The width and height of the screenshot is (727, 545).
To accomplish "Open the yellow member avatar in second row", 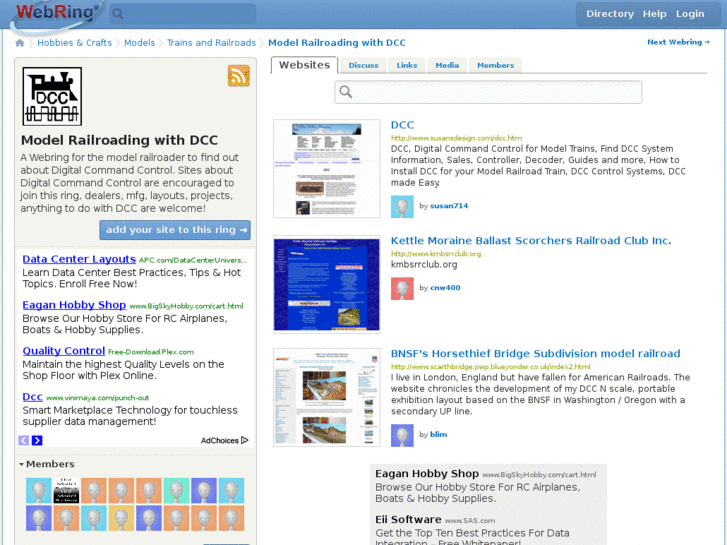I will tap(121, 518).
